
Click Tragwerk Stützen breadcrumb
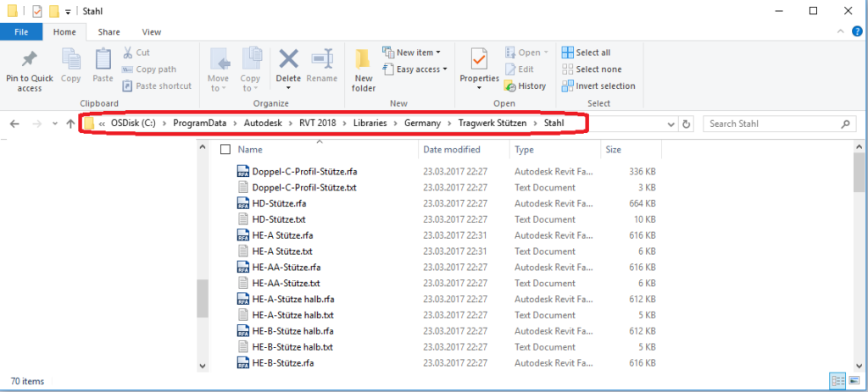[492, 124]
